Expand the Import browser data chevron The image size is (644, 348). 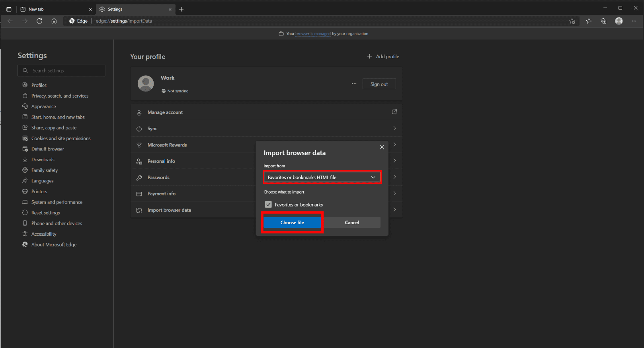coord(394,209)
